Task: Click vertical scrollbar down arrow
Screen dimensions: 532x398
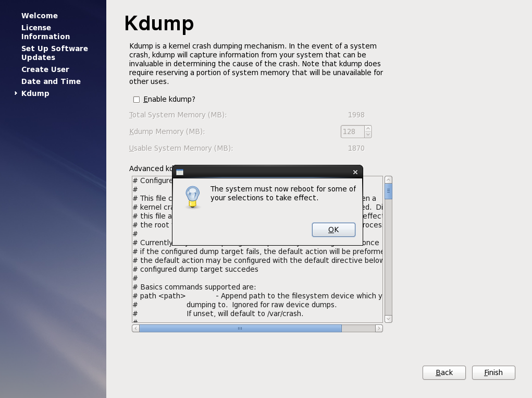Action: pyautogui.click(x=389, y=319)
